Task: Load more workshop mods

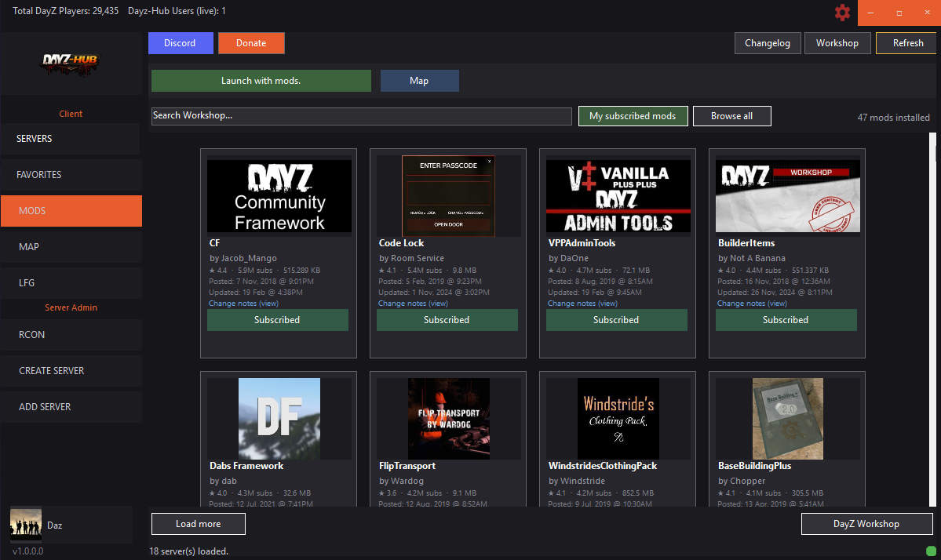Action: (198, 523)
